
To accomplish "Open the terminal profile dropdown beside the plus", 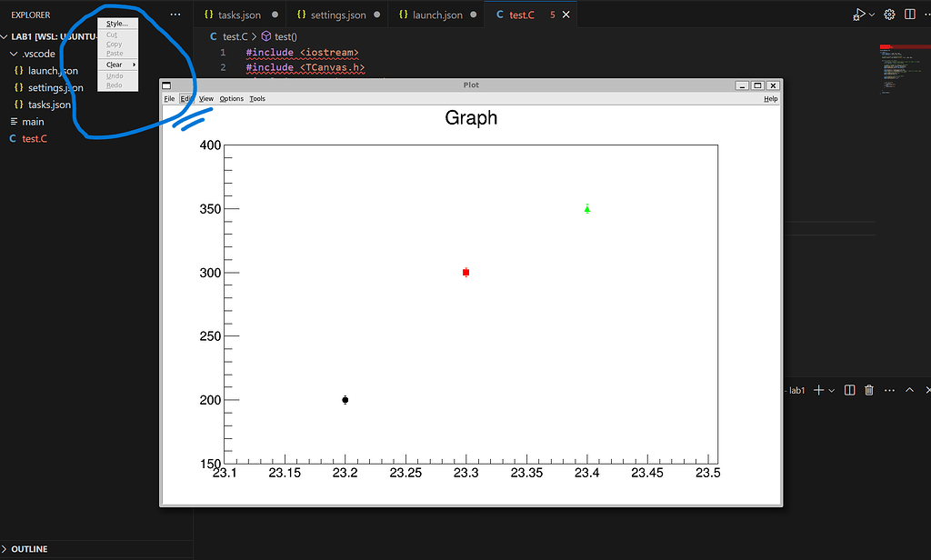I will tap(832, 389).
